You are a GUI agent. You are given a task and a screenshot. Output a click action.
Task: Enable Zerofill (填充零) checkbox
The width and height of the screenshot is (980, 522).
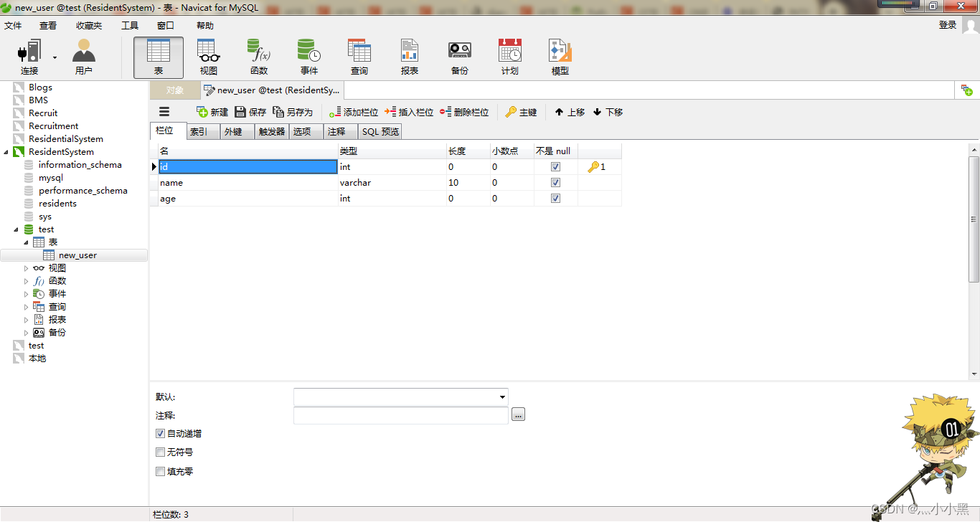[160, 471]
